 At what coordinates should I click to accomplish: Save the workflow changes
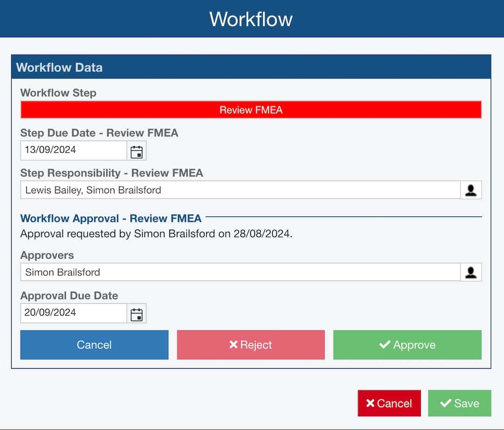coord(459,403)
